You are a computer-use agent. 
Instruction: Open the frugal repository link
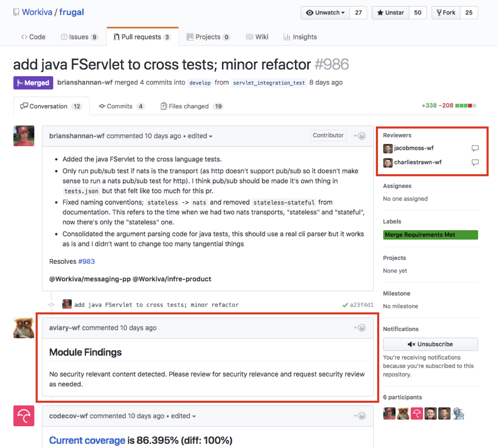coord(72,12)
